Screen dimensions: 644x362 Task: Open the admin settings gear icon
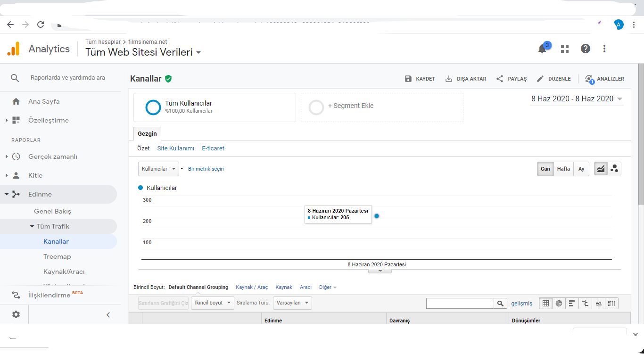tap(16, 314)
